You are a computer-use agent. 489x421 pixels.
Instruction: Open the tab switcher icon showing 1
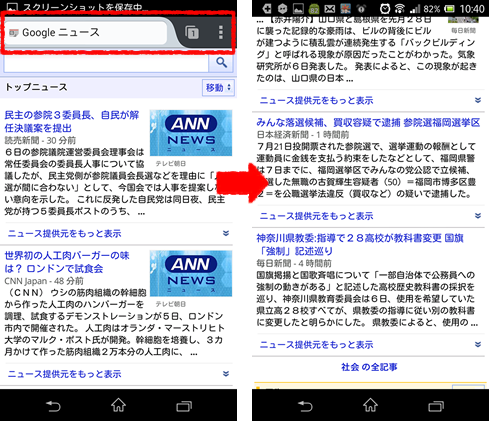(x=192, y=32)
